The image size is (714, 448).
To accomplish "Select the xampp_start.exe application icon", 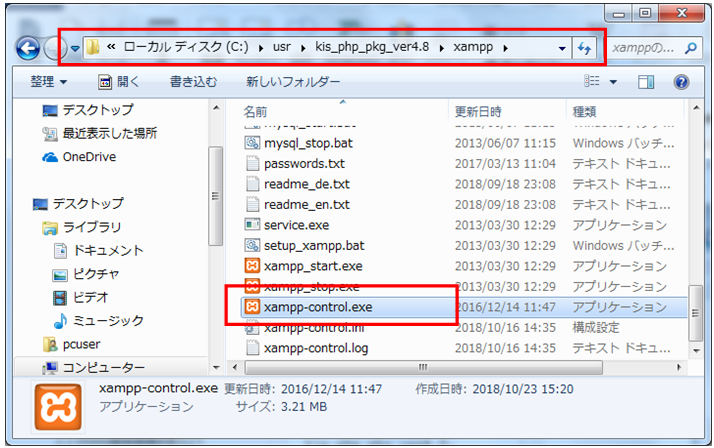I will [x=253, y=266].
